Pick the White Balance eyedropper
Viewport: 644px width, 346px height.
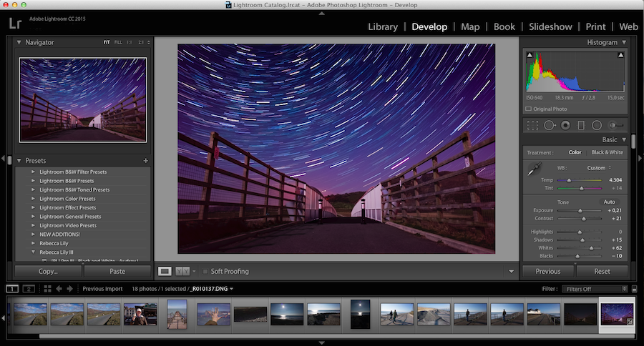coord(535,169)
